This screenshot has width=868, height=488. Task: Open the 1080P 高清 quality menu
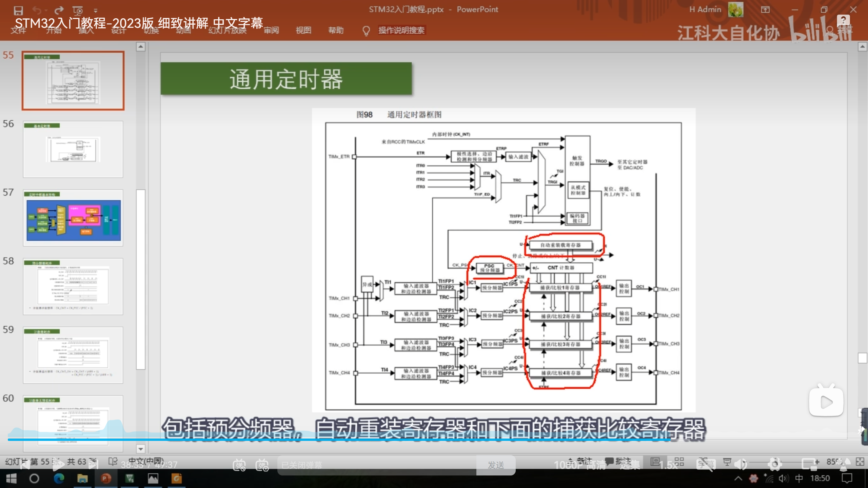click(x=580, y=465)
